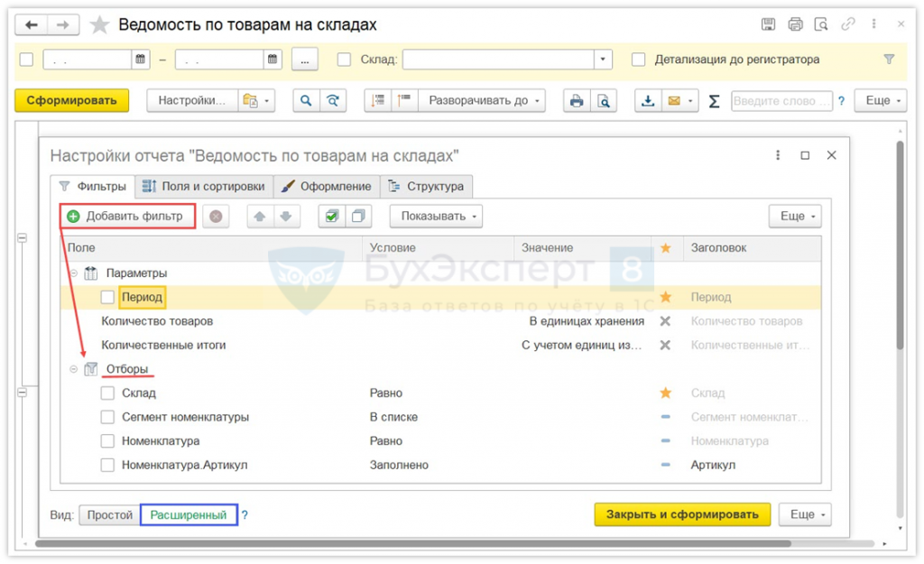This screenshot has width=924, height=564.
Task: Select the Расширенный view mode
Action: (189, 515)
